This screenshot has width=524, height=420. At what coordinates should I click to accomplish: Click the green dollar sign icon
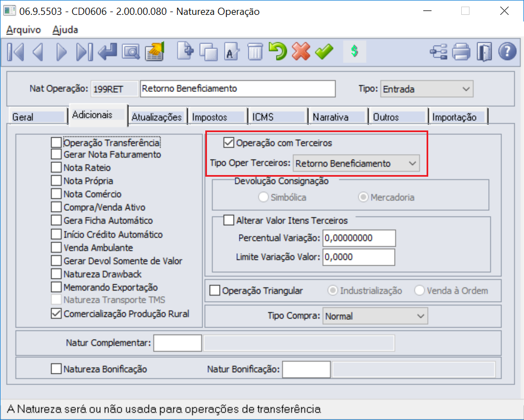point(354,51)
